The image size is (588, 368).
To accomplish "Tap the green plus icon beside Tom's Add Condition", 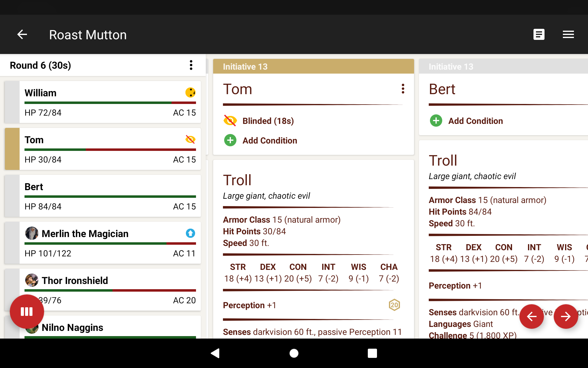I will (x=230, y=140).
